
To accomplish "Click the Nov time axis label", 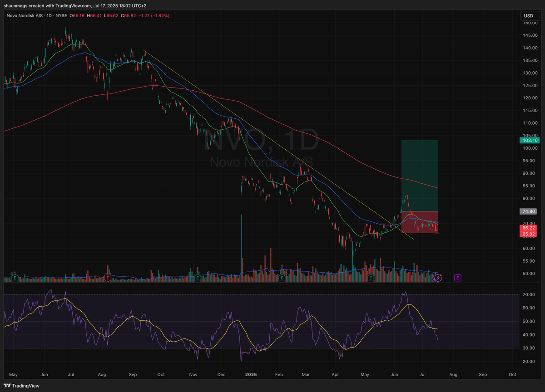I will point(194,375).
